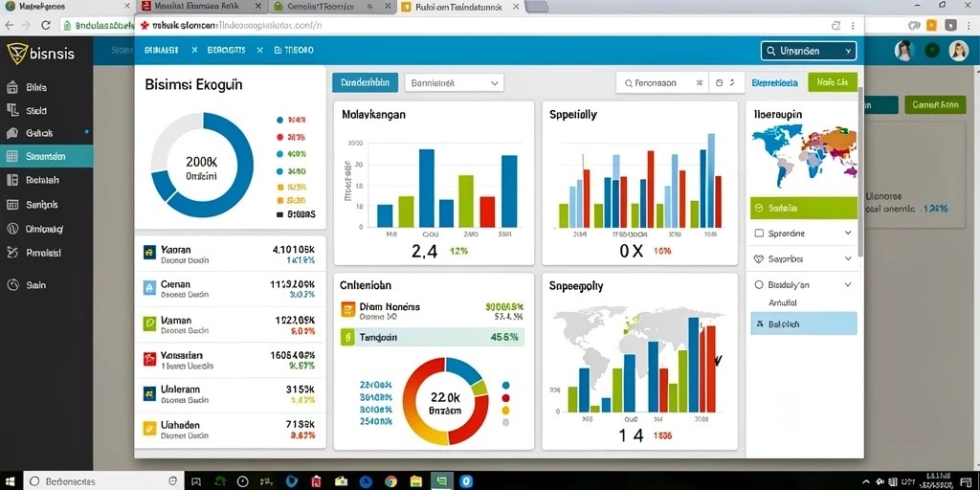This screenshot has width=980, height=490.
Task: Toggle the Sprardne checkbox
Action: [759, 234]
